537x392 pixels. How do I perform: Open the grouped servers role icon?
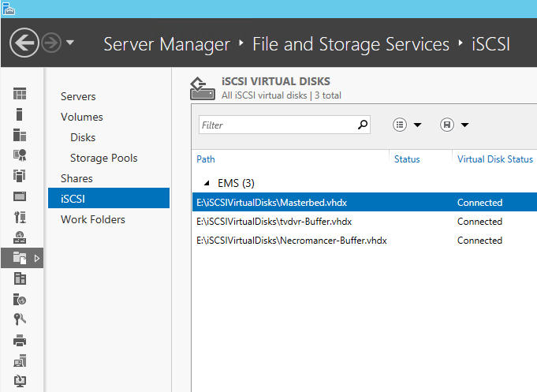pyautogui.click(x=20, y=176)
